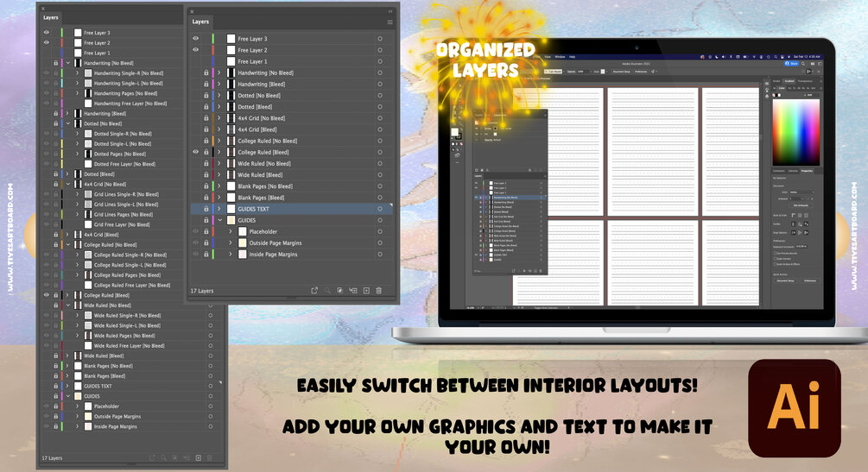Collapse Wide Ruled [No Bleed] in back Layers panel

68,305
